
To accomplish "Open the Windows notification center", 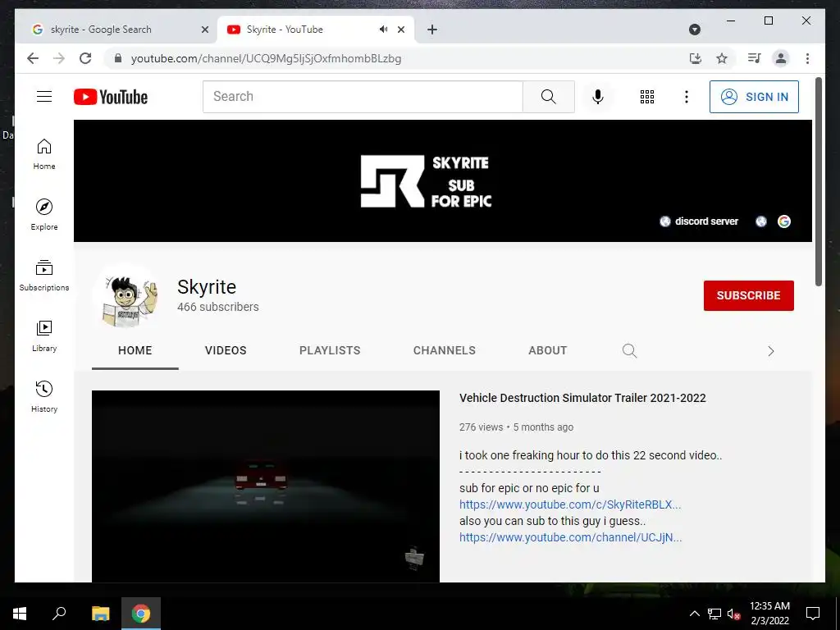I will pos(813,614).
